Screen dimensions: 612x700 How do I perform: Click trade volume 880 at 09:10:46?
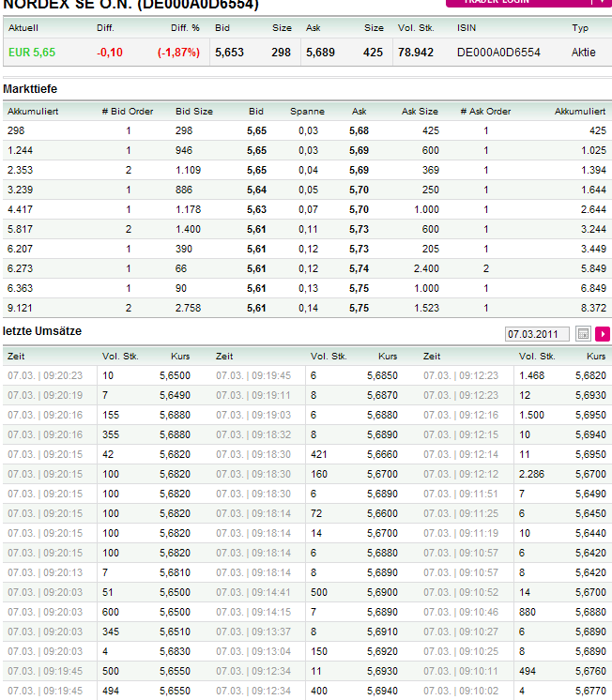[x=528, y=612]
